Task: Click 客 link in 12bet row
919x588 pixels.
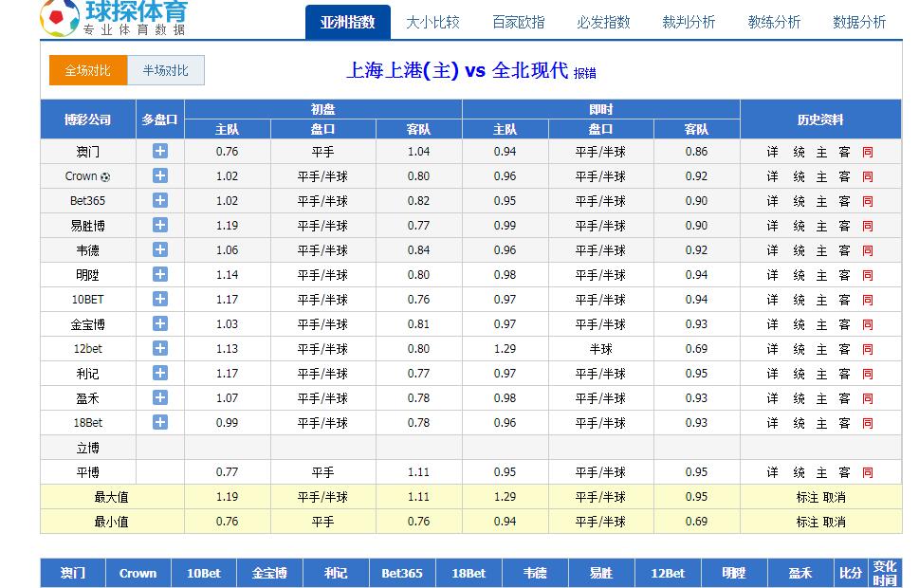Action: point(844,349)
